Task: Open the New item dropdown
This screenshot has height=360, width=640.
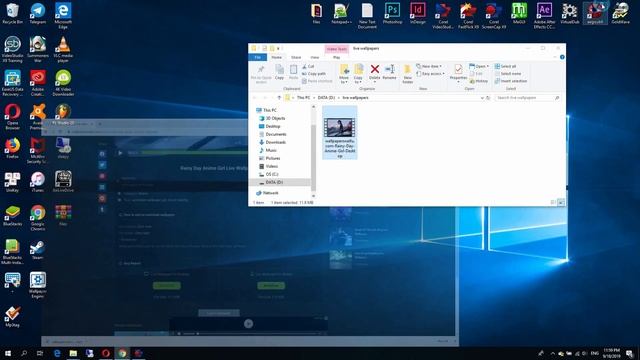Action: (429, 66)
